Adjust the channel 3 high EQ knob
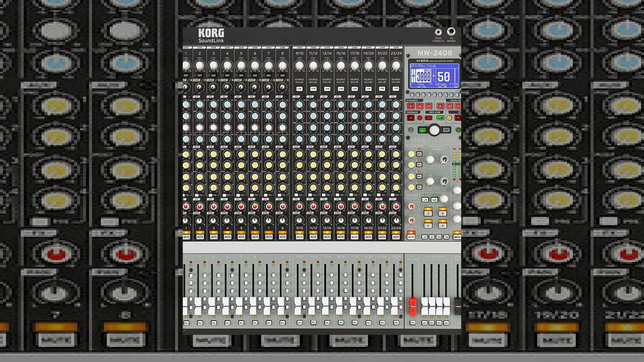 (213, 105)
